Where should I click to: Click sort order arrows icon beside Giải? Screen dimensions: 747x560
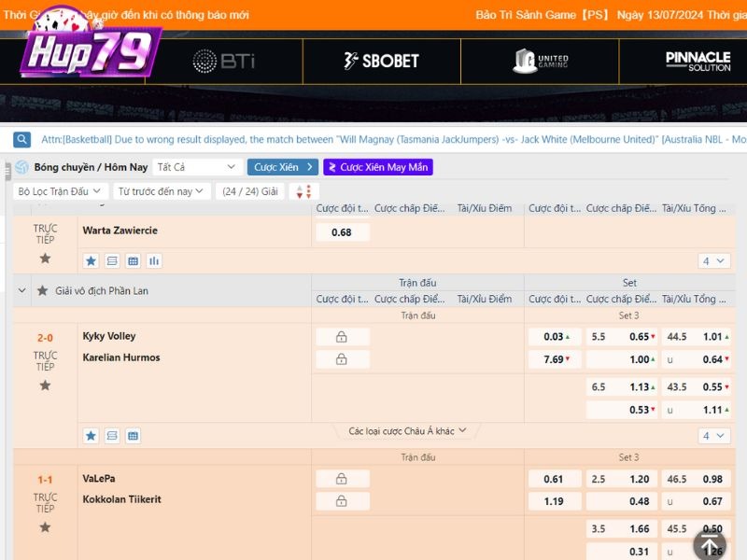click(x=303, y=191)
